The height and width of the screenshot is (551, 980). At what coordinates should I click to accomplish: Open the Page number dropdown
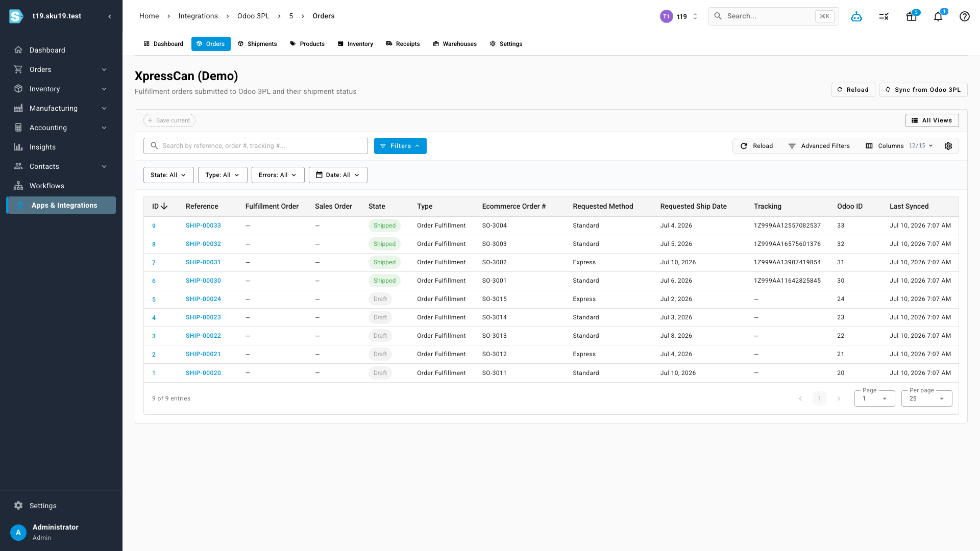[874, 398]
